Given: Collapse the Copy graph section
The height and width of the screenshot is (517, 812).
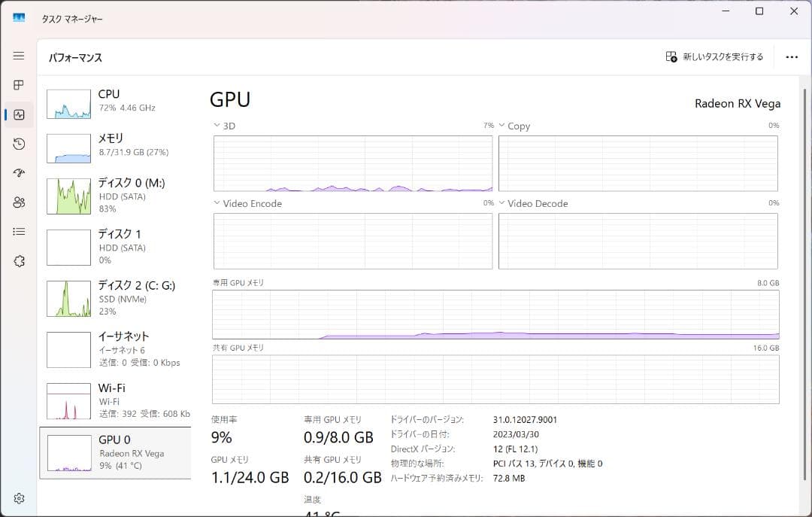Looking at the screenshot, I should pos(502,126).
